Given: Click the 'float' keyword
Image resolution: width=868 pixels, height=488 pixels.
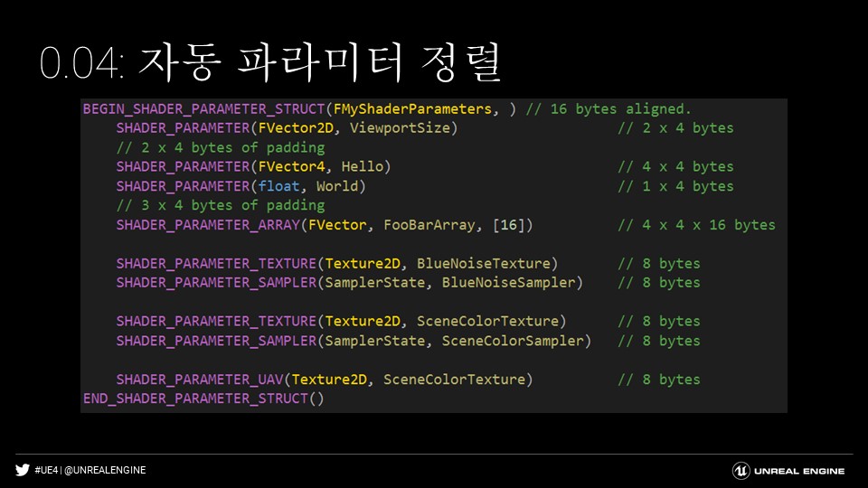Looking at the screenshot, I should pos(279,186).
